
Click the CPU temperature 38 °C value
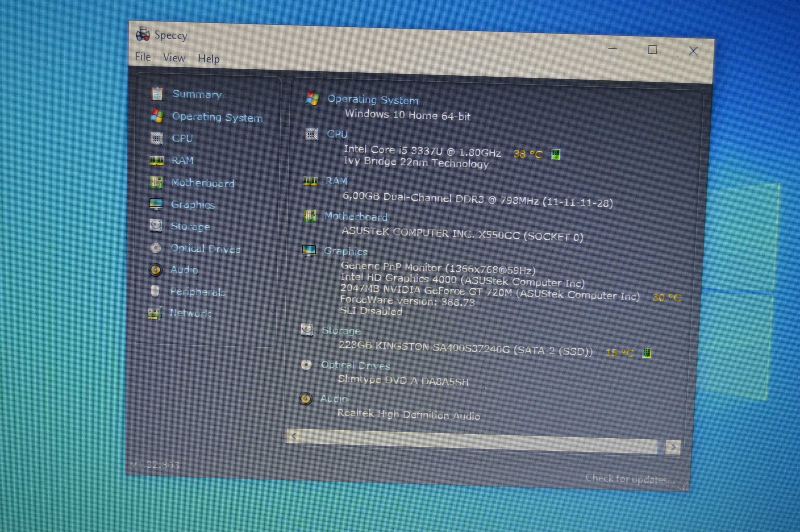click(528, 154)
